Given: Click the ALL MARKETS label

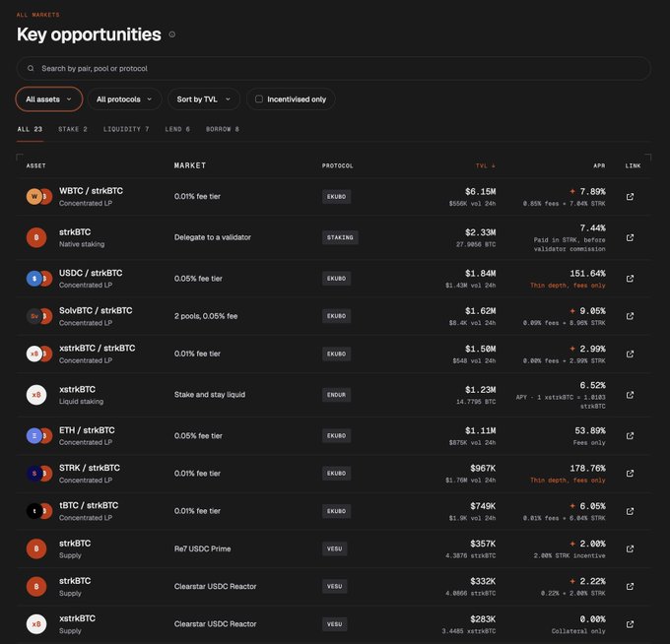Looking at the screenshot, I should [38, 15].
